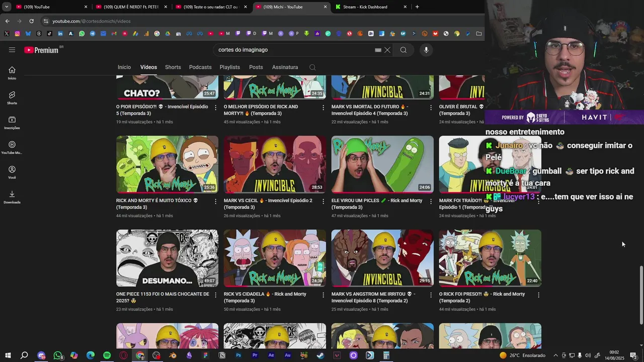
Task: Reload the page with refresh button
Action: click(31, 21)
